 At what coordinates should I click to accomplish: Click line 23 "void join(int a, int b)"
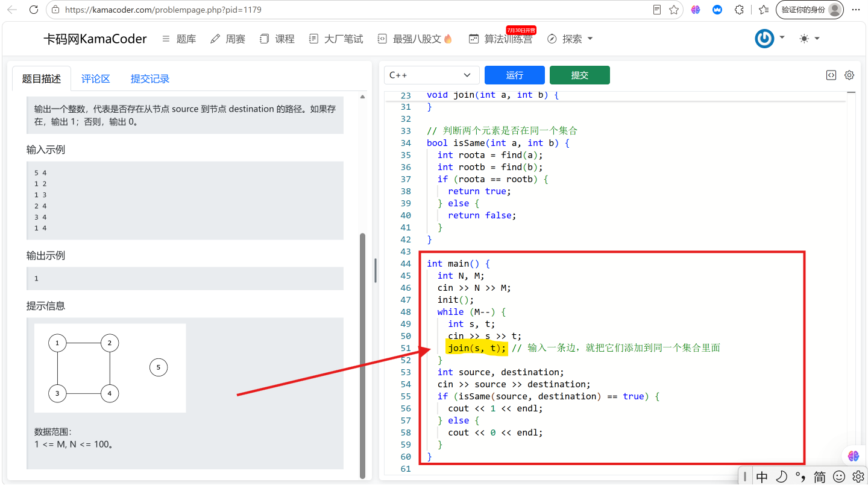[492, 95]
